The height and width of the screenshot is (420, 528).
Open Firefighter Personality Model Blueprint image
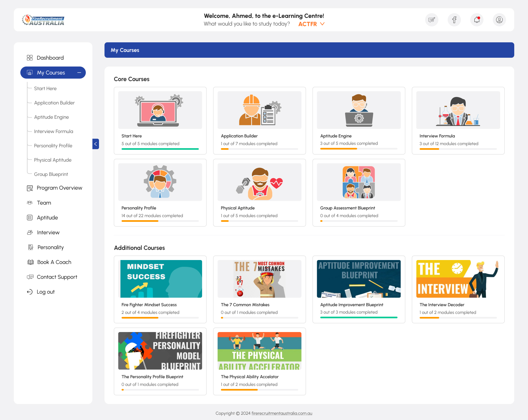tap(160, 351)
